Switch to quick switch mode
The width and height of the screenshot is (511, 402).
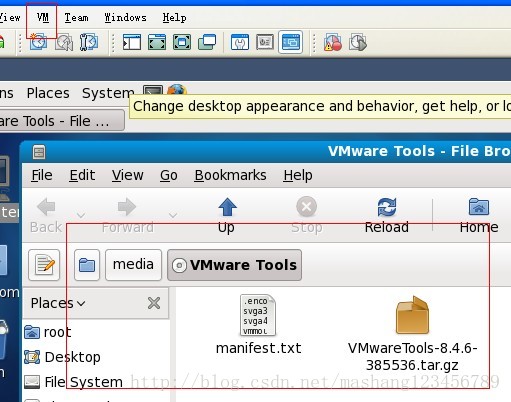[x=157, y=42]
